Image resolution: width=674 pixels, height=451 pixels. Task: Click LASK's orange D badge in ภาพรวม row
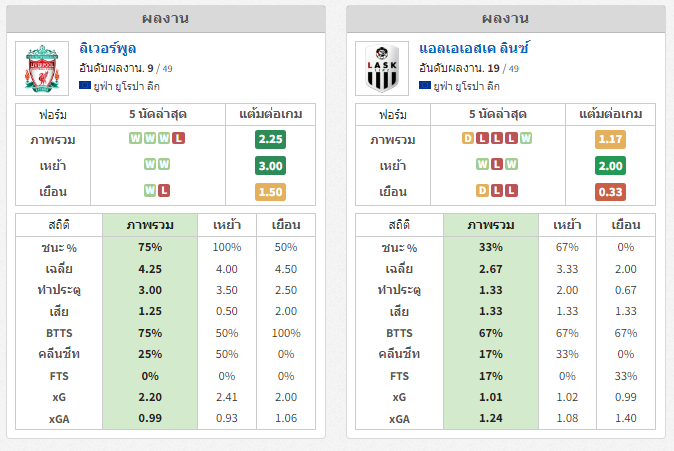point(468,138)
